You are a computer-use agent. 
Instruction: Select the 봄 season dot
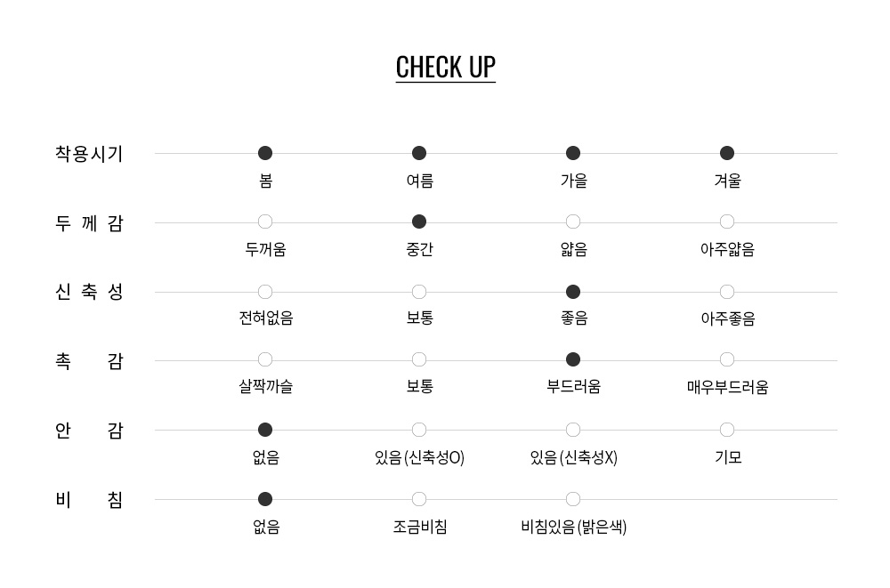tap(265, 153)
